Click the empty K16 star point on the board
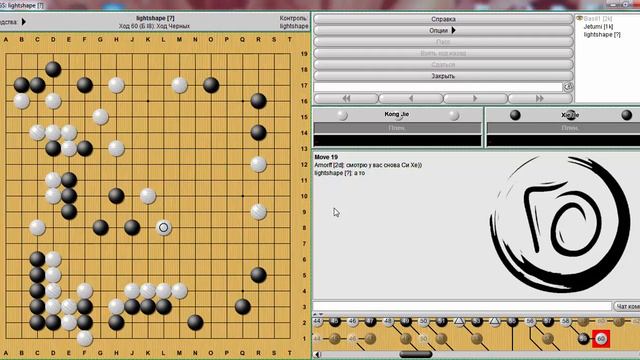The height and width of the screenshot is (360, 640). (148, 101)
